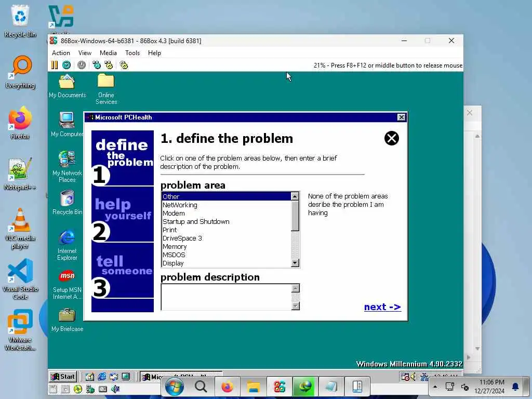The width and height of the screenshot is (532, 399).
Task: Select MSDOS problem area
Action: (x=227, y=255)
